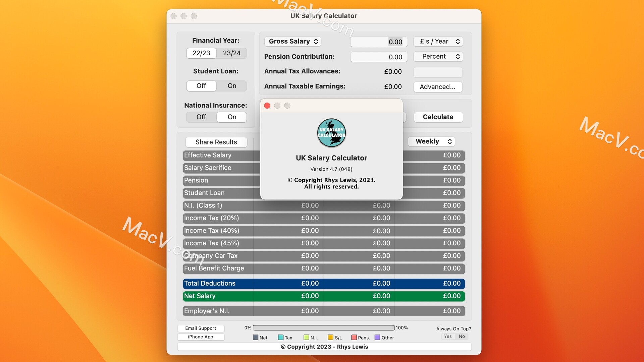Click the copyright Rhys Lewis footer bar
Image resolution: width=644 pixels, height=362 pixels.
pos(324,347)
